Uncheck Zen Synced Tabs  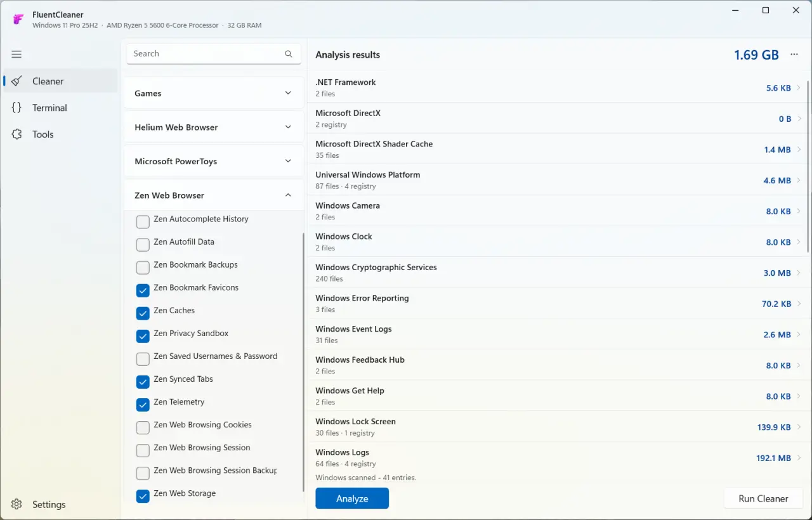(143, 382)
